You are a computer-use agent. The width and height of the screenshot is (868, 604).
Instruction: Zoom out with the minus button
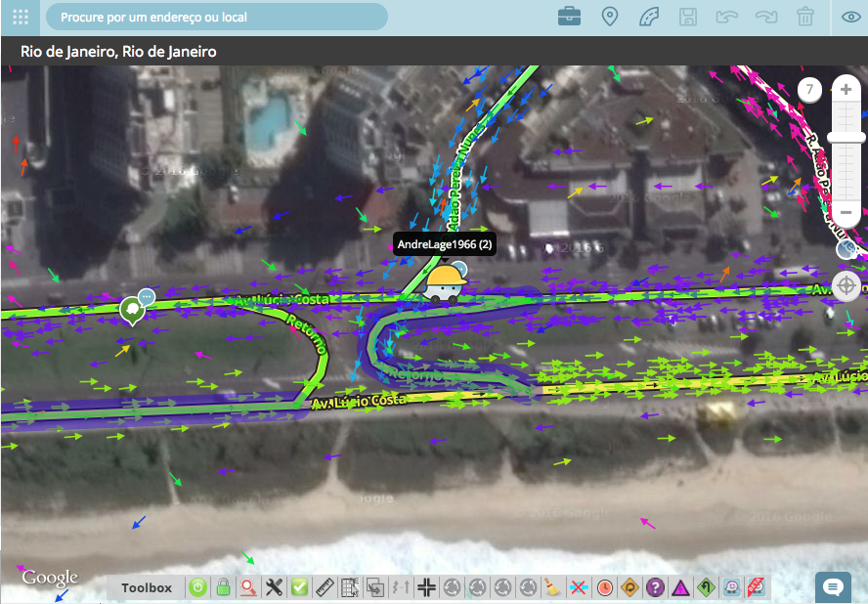point(846,213)
